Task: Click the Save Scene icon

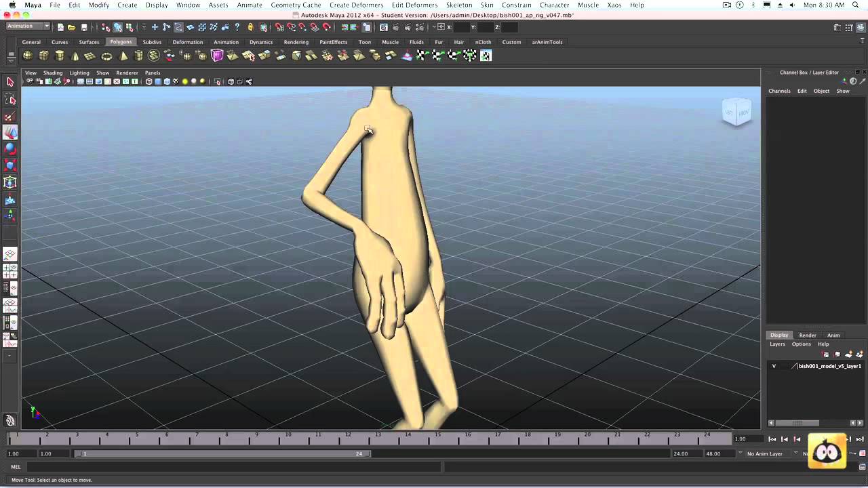Action: coord(84,27)
